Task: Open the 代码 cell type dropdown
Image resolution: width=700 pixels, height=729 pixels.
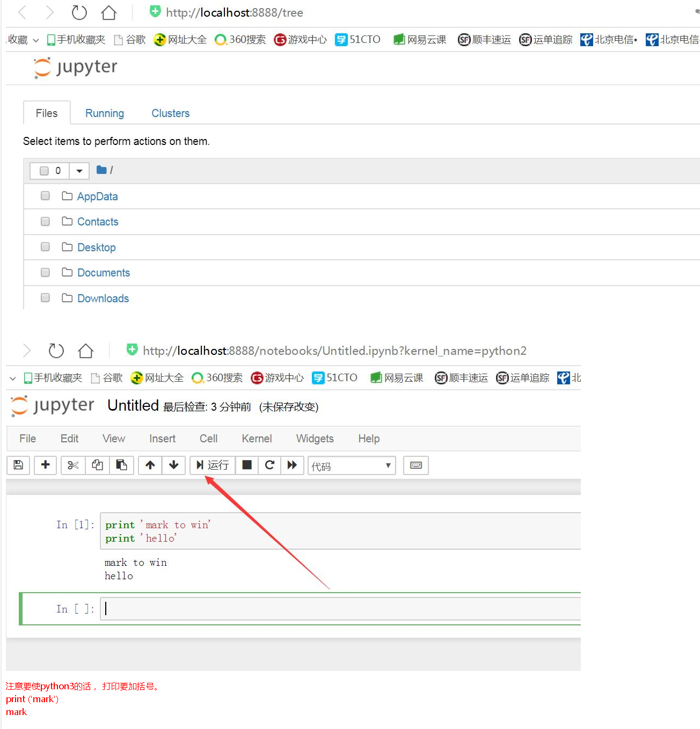Action: tap(352, 465)
